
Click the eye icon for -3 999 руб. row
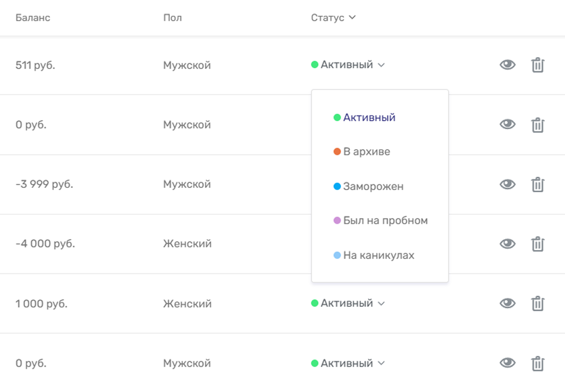point(507,184)
